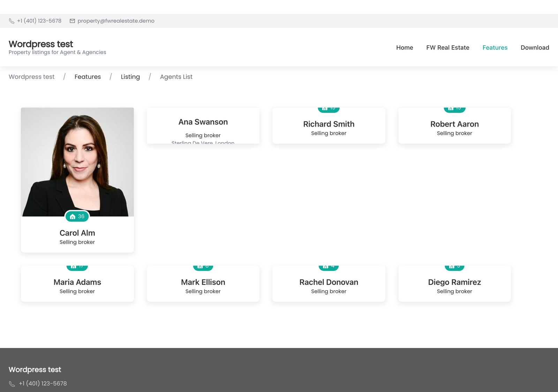Click Carol Alm's 36 listings badge

[77, 216]
